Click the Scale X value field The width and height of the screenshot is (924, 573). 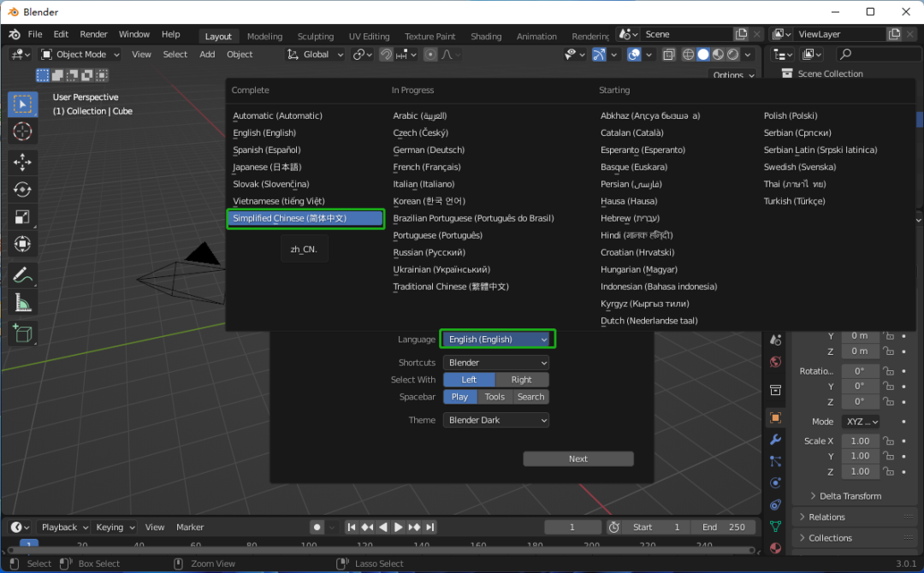point(861,440)
